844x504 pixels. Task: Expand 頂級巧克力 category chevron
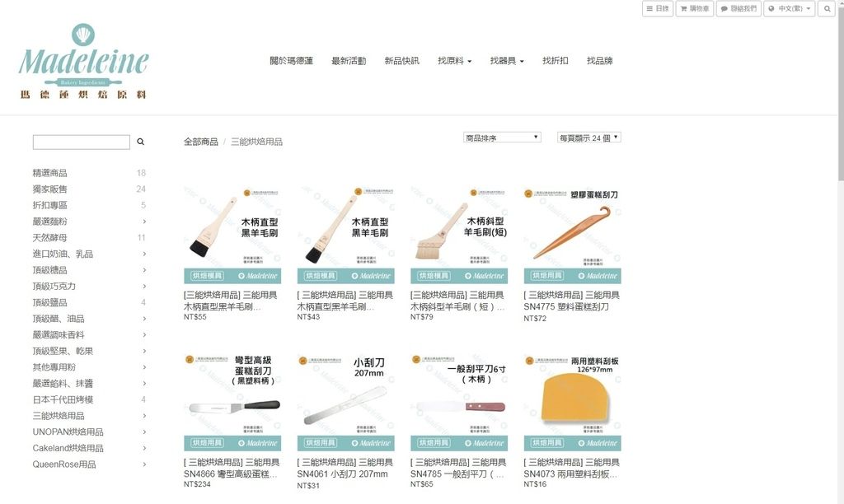pyautogui.click(x=143, y=286)
